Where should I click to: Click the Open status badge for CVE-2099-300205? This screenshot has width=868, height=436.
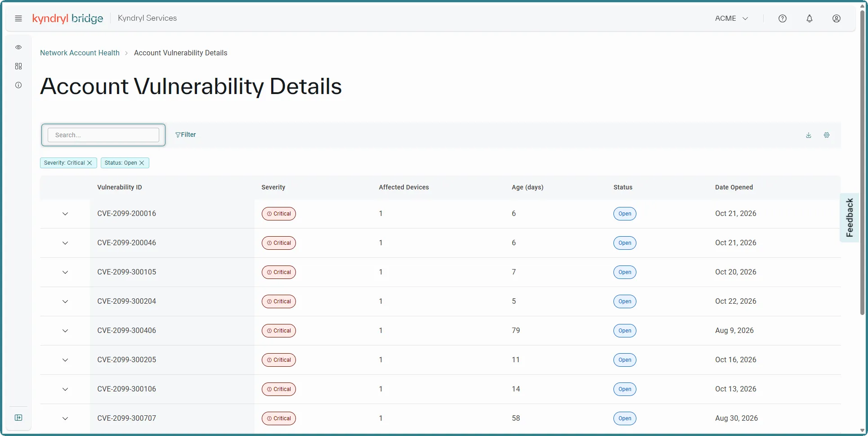click(625, 360)
